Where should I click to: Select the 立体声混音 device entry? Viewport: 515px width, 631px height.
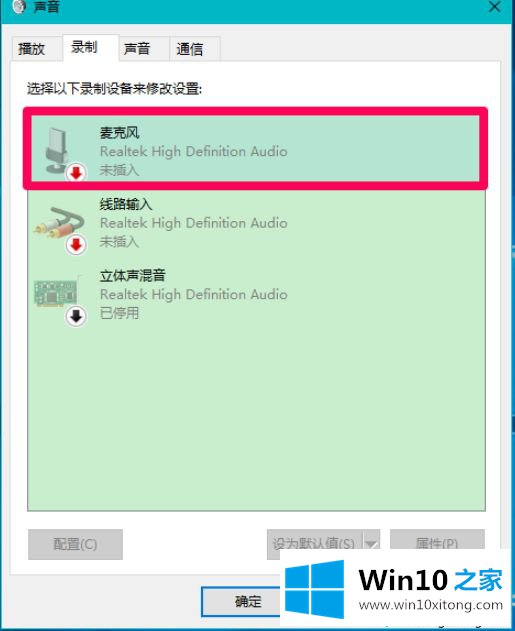point(256,294)
